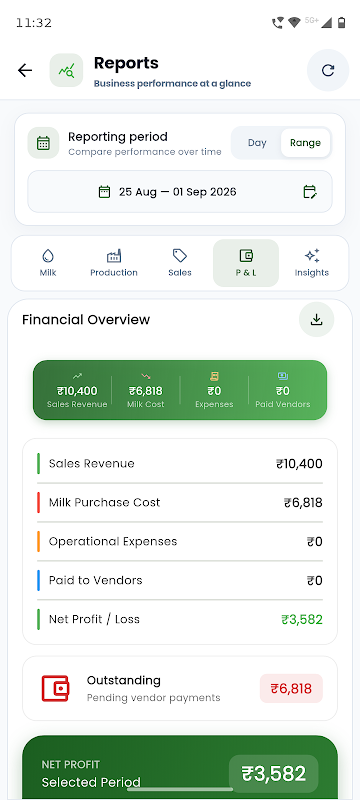Tap the status bar call icon
Viewport: 360px width, 800px height.
pyautogui.click(x=278, y=22)
